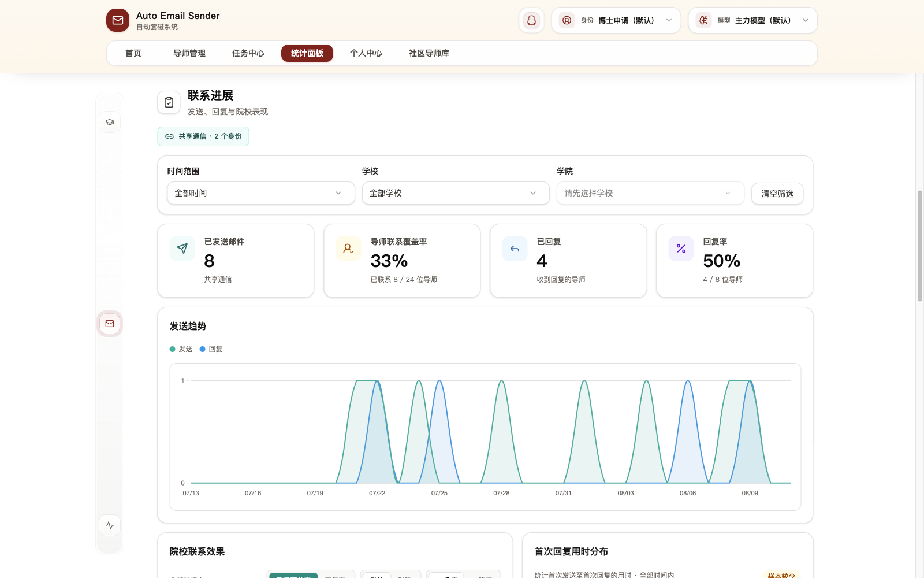924x578 pixels.
Task: Click the activity pulse icon in left sidebar
Action: coord(110,525)
